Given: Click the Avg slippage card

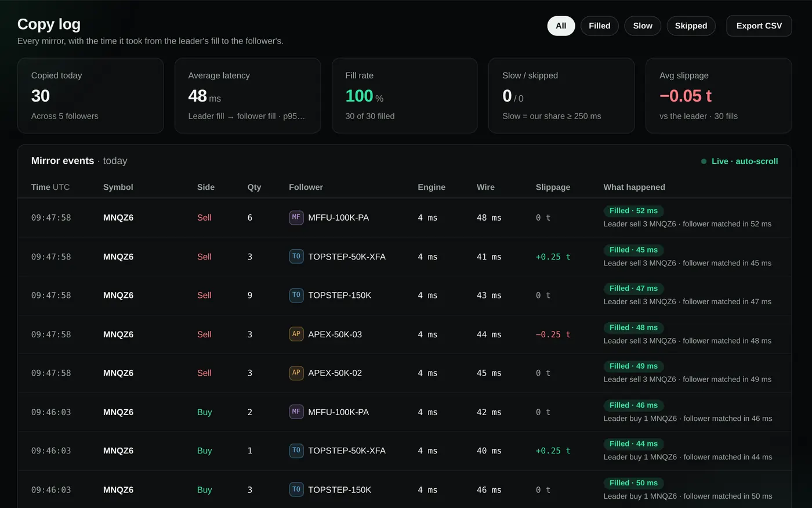Looking at the screenshot, I should click(x=719, y=96).
